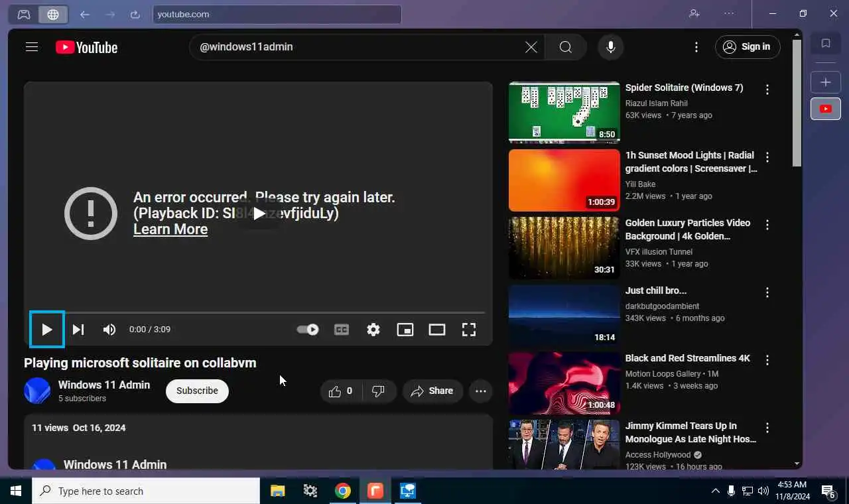The width and height of the screenshot is (849, 504).
Task: Run search with the magnifier button
Action: (566, 47)
